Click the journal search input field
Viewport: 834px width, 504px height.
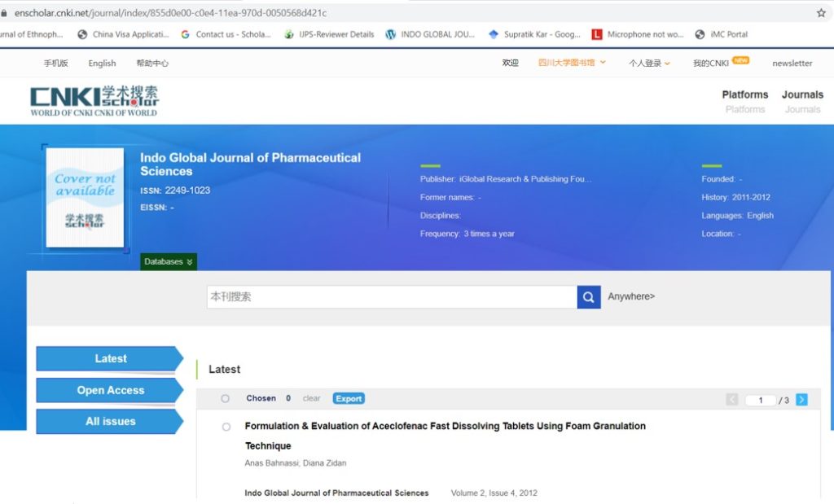tap(392, 296)
